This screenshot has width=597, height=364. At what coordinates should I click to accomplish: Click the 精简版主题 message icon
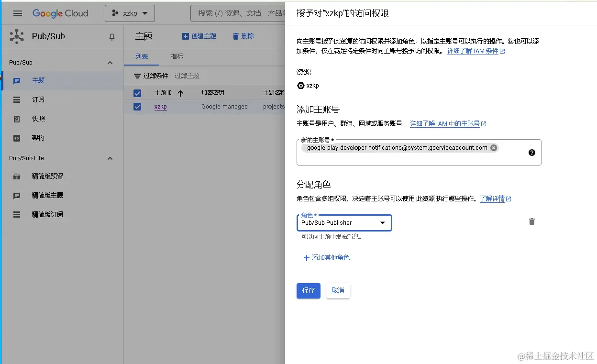point(17,196)
